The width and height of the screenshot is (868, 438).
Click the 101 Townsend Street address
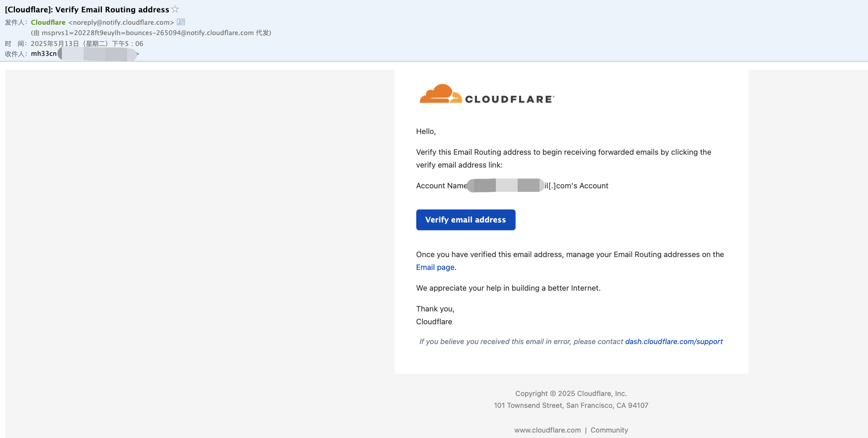(x=571, y=405)
